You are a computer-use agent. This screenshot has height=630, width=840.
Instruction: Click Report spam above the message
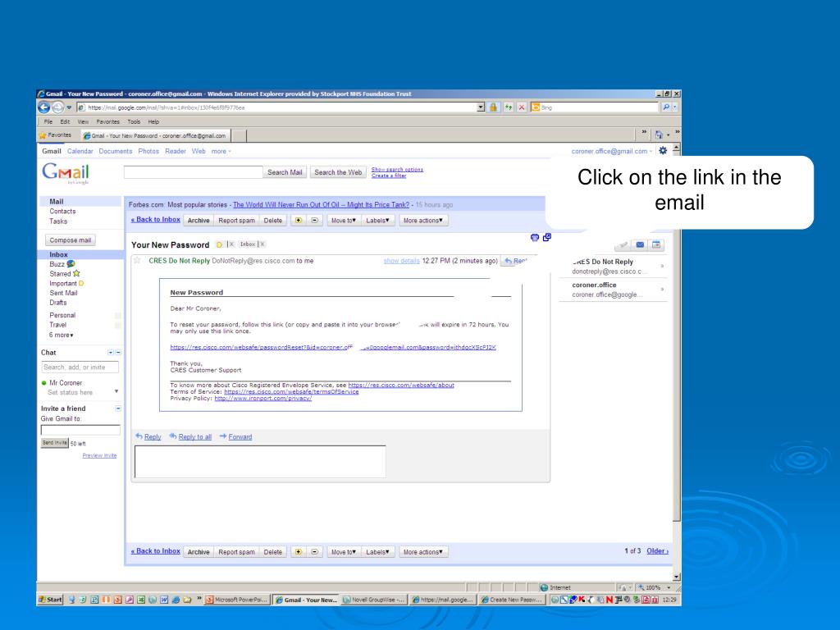tap(236, 220)
